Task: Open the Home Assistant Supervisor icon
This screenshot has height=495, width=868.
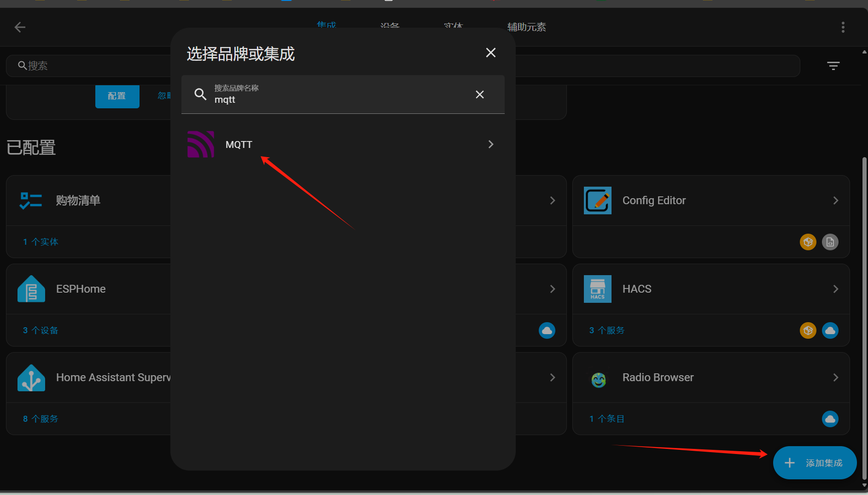Action: 31,377
